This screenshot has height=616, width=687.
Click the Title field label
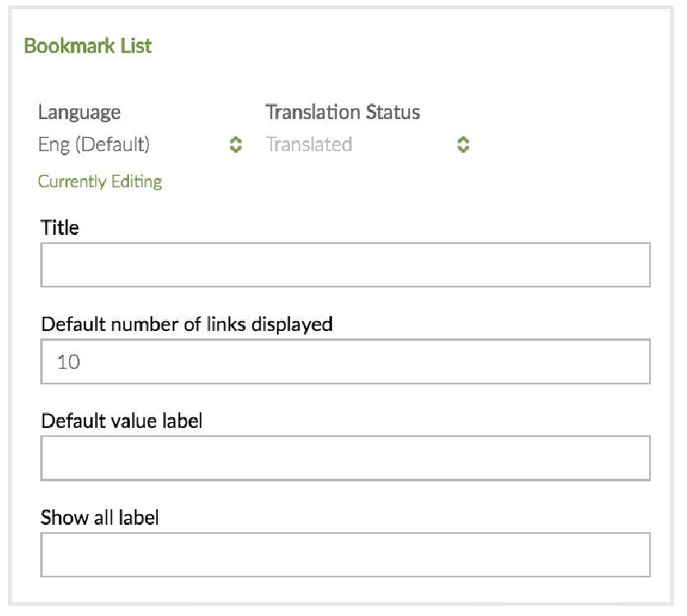point(60,228)
